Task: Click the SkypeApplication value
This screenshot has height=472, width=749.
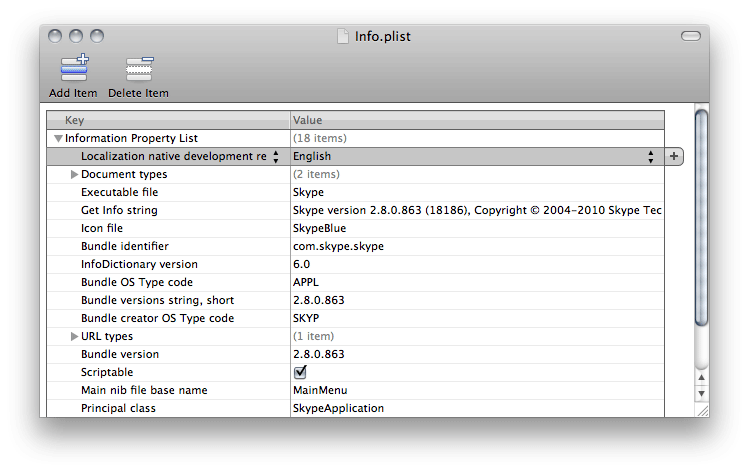Action: [x=338, y=408]
